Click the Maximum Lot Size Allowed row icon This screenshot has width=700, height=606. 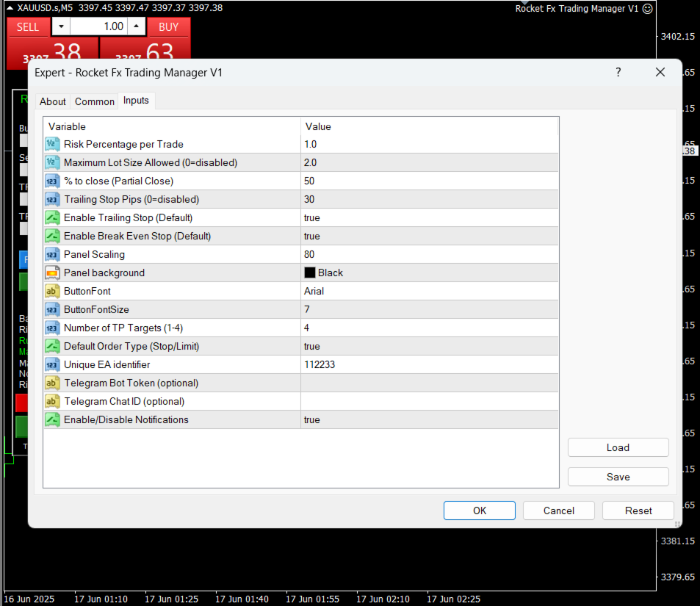52,162
